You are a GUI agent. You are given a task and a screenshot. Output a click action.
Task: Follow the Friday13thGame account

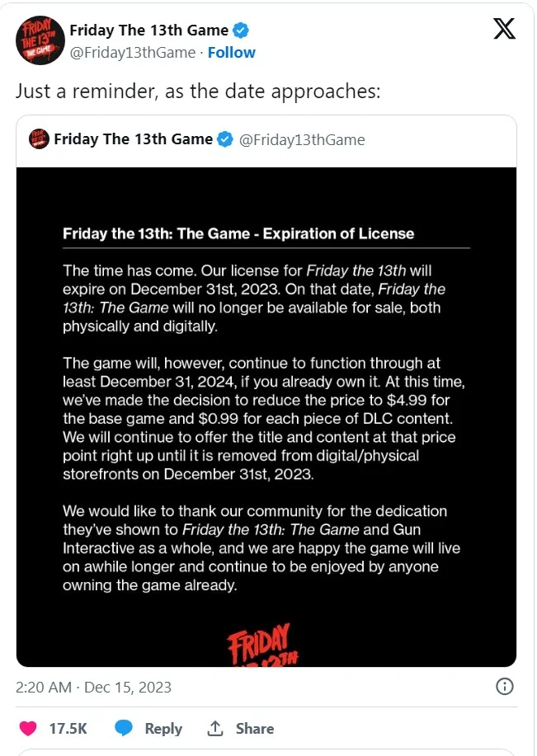point(231,52)
